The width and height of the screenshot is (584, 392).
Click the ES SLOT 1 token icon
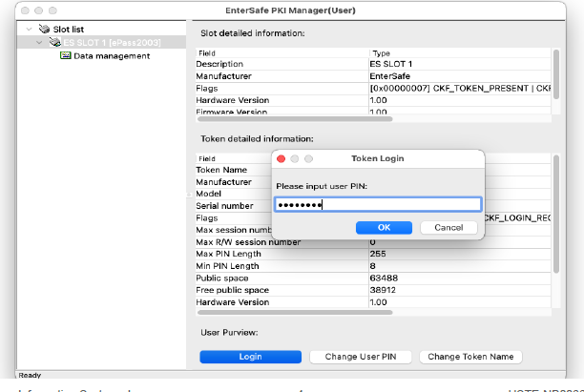point(55,42)
